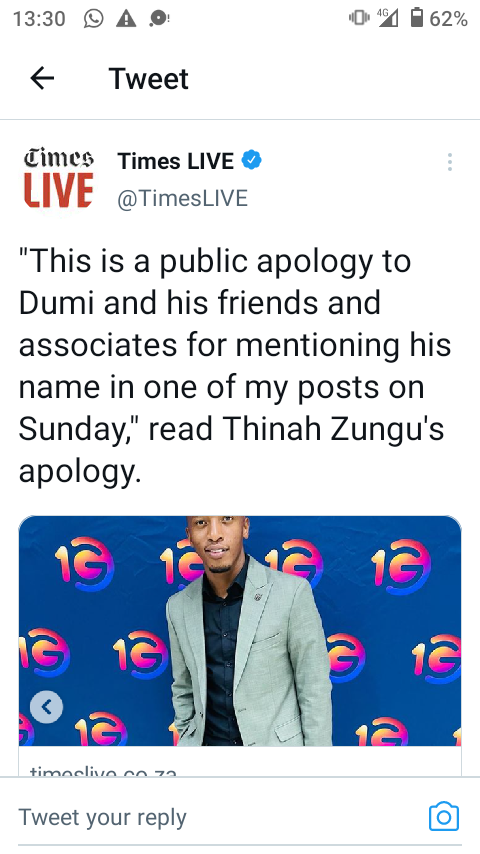480x854 pixels.
Task: Tap the blue verified badge
Action: tap(251, 161)
